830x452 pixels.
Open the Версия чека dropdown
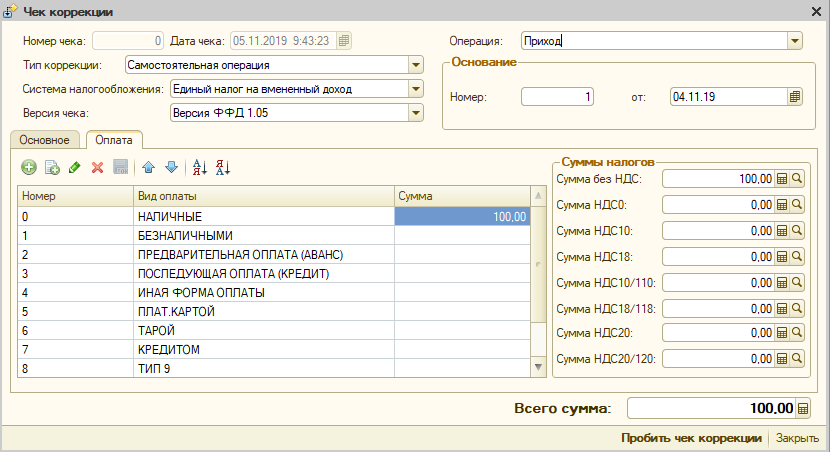[x=417, y=112]
